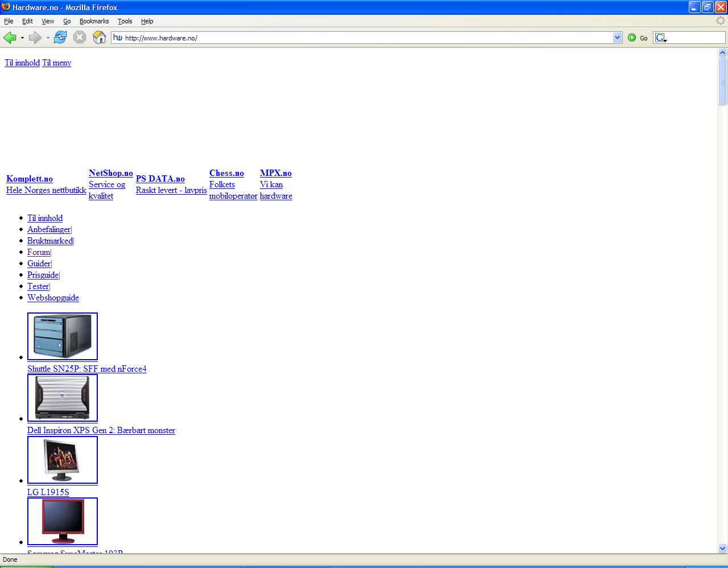Click the vertical scrollbar thumb
This screenshot has width=728, height=568.
tap(723, 81)
